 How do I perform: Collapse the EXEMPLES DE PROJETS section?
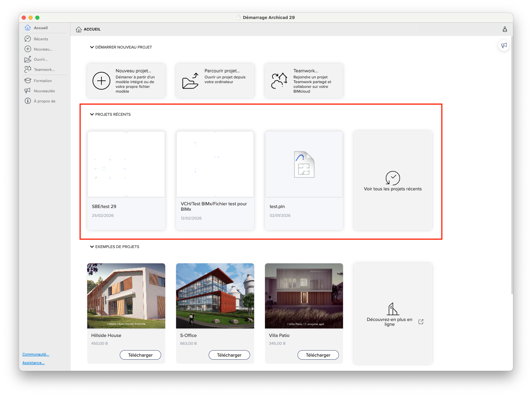92,247
